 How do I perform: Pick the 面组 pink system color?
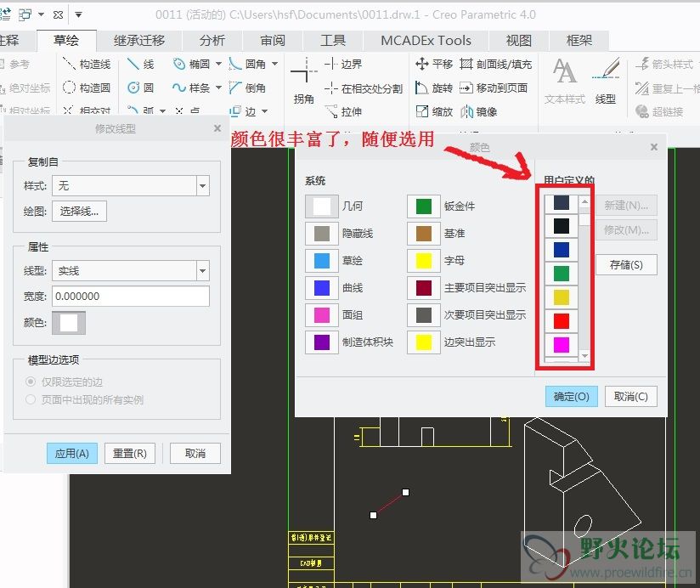321,315
